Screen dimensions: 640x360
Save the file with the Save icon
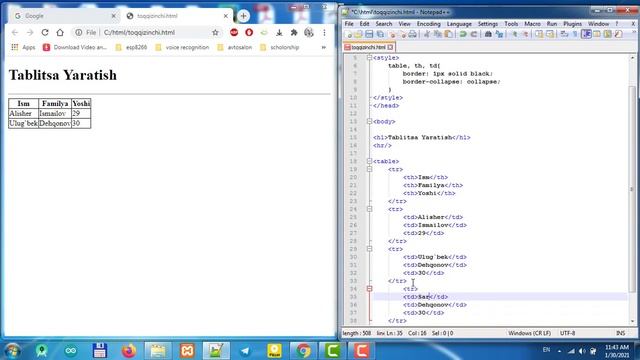(369, 34)
